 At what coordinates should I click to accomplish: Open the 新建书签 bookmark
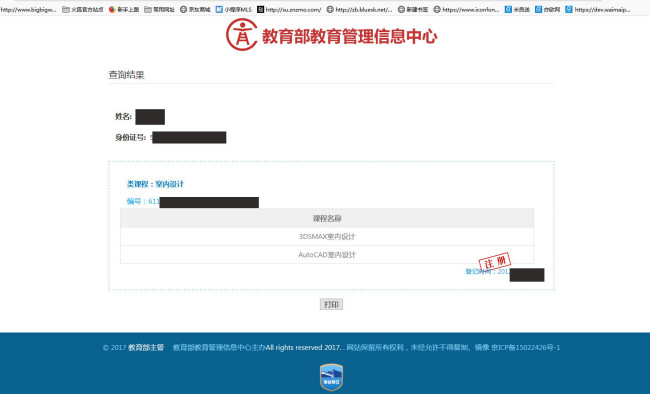413,9
